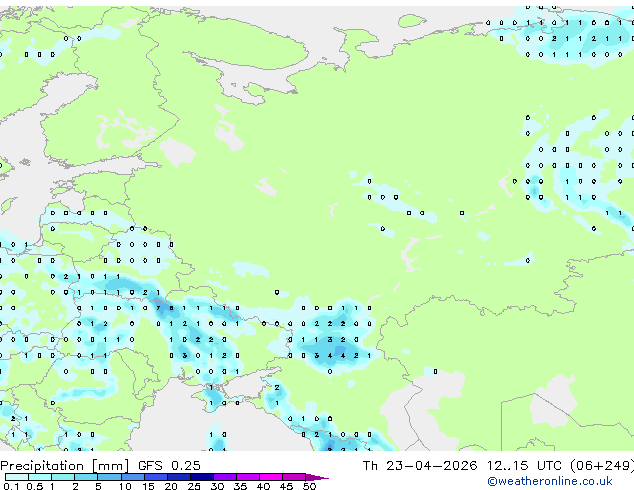Click the '40' legend scale label
This screenshot has height=490, width=634.
[263, 486]
